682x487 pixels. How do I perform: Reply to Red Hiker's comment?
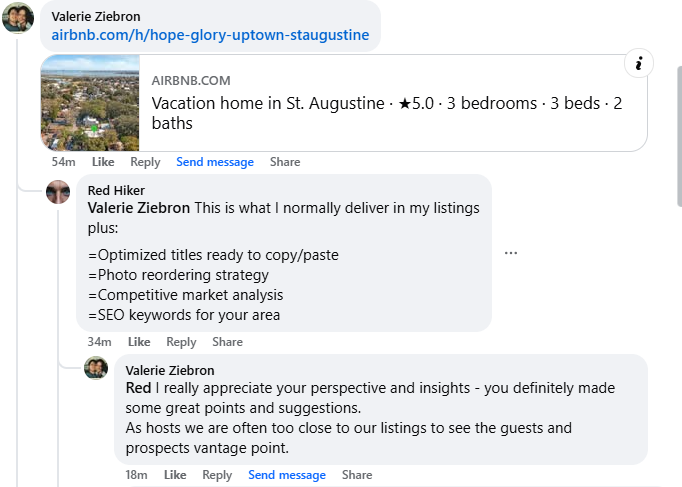tap(181, 342)
